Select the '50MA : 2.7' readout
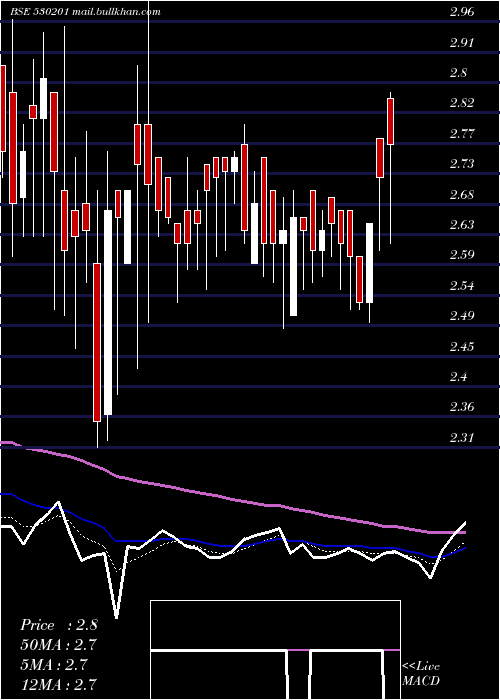 58,645
